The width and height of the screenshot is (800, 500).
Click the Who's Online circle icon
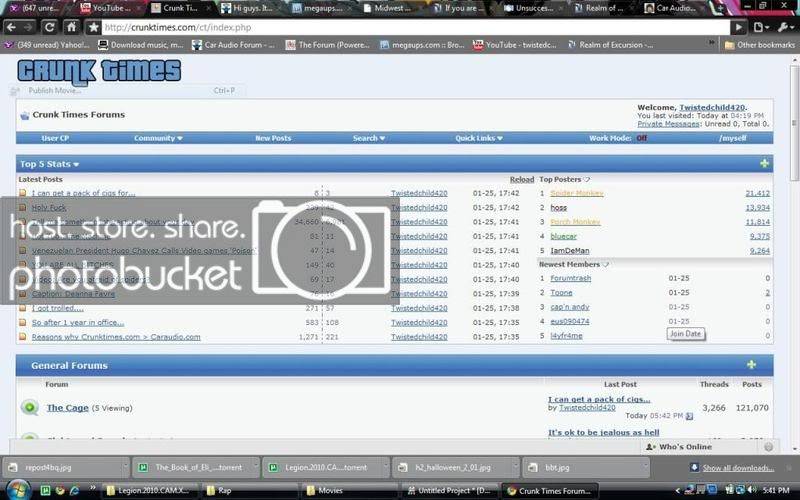768,446
